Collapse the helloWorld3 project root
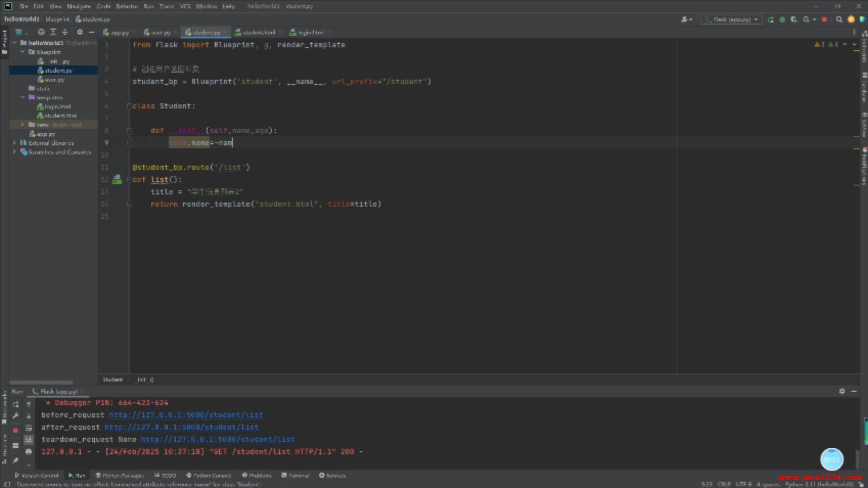The width and height of the screenshot is (868, 488). click(14, 42)
